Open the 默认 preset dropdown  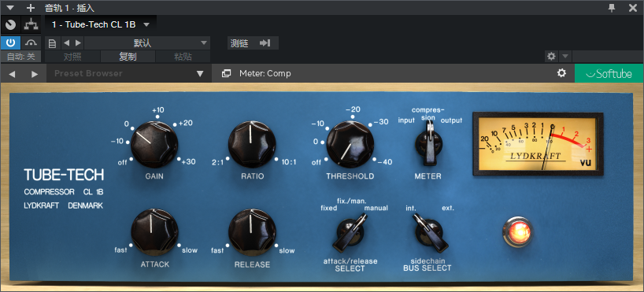[x=147, y=43]
